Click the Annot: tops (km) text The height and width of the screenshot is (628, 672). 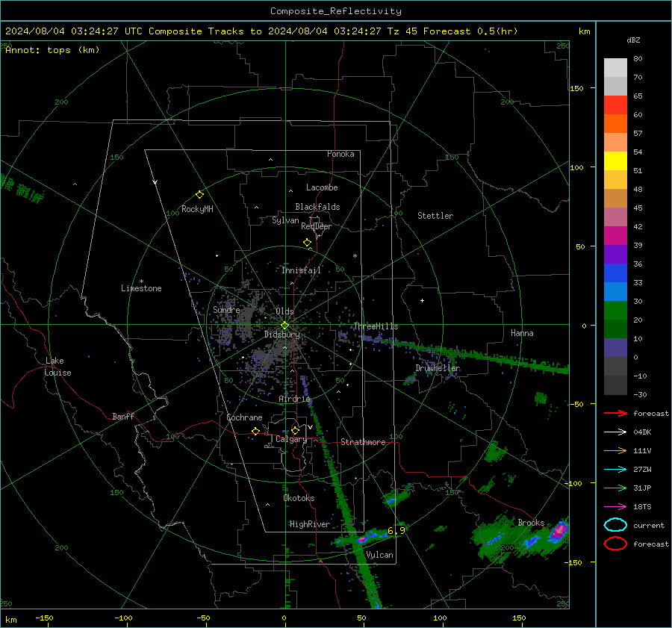[x=52, y=50]
